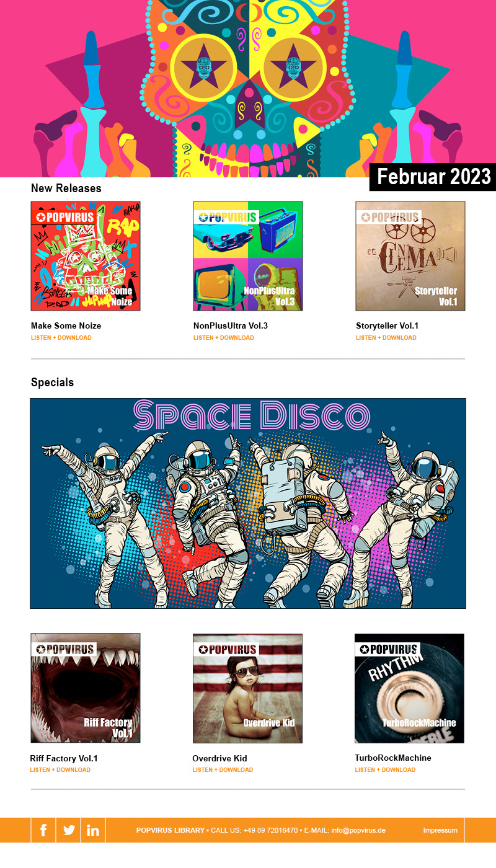Image resolution: width=496 pixels, height=868 pixels.
Task: Click Listen + Download under Overdrive Kid
Action: click(x=223, y=770)
